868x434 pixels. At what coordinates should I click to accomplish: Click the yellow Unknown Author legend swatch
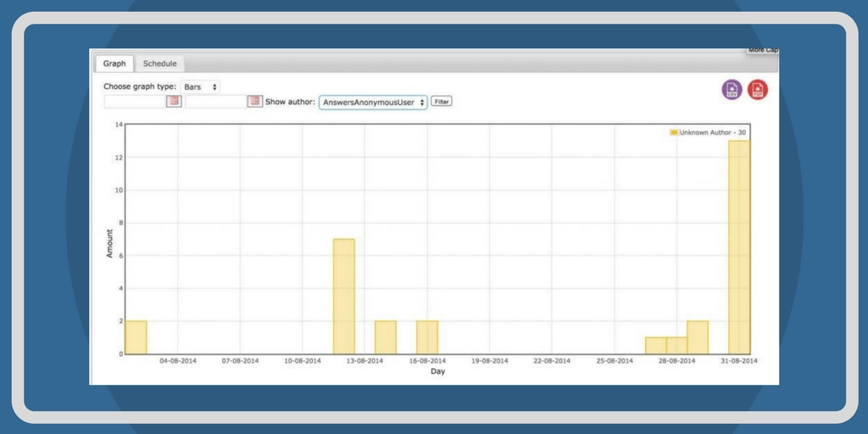[x=674, y=133]
